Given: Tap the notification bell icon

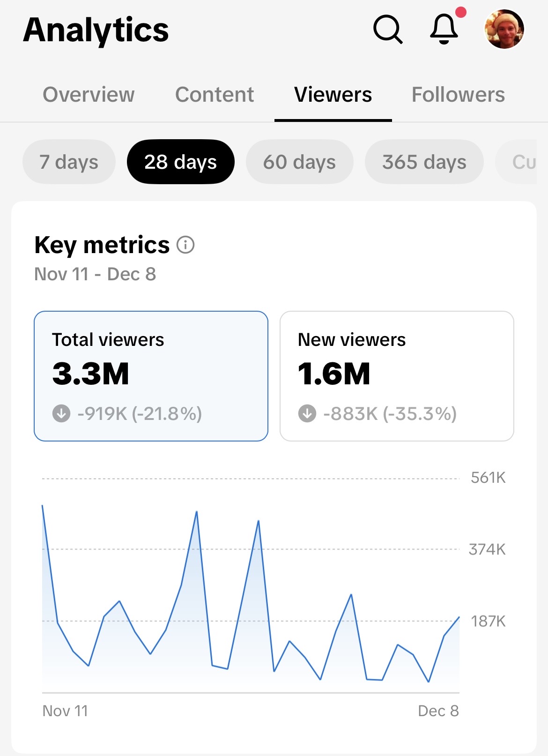Looking at the screenshot, I should [444, 29].
